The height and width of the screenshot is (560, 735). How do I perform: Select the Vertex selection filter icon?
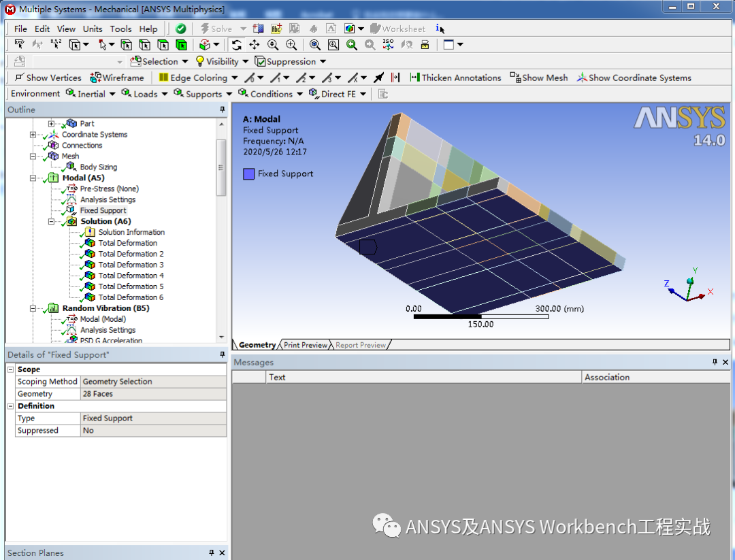point(127,45)
